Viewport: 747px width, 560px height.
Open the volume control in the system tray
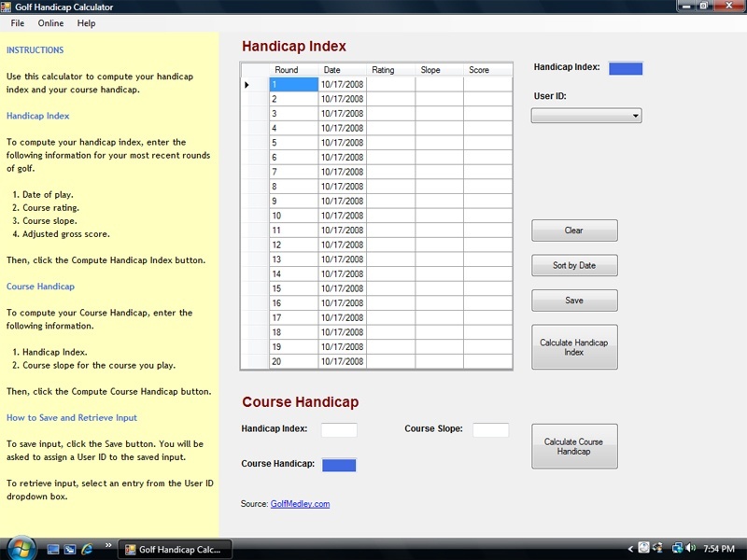click(x=689, y=548)
